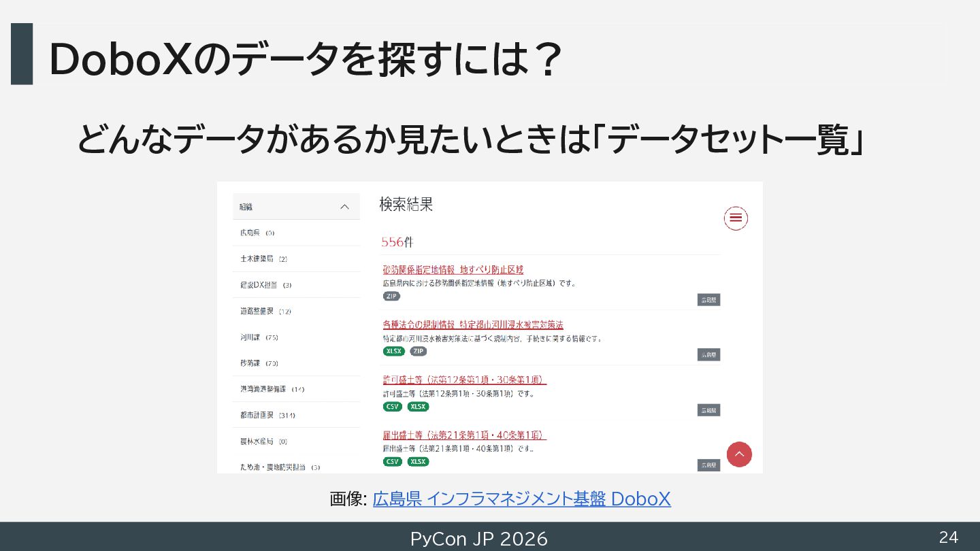Screen dimensions: 980x551
Task: Filter datasets by 港湾漁港整備課
Action: click(272, 389)
